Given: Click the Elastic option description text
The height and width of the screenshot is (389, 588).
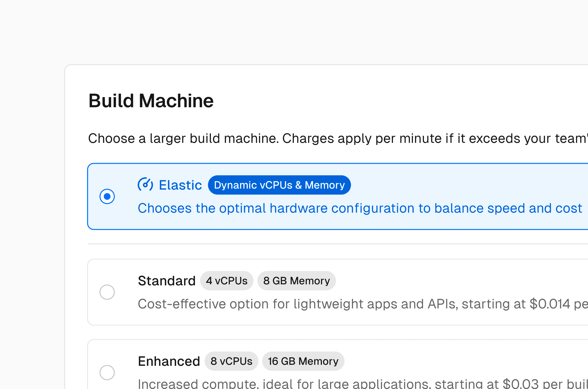Looking at the screenshot, I should pos(360,208).
